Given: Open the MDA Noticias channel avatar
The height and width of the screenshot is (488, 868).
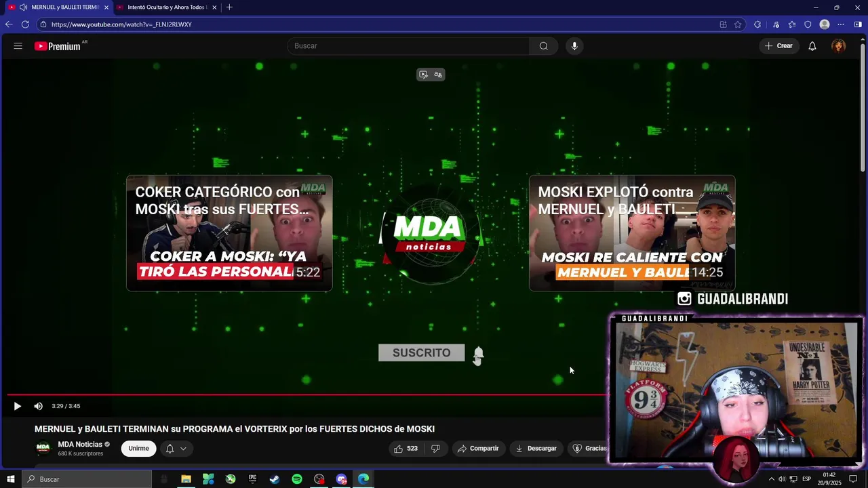Looking at the screenshot, I should pyautogui.click(x=43, y=449).
